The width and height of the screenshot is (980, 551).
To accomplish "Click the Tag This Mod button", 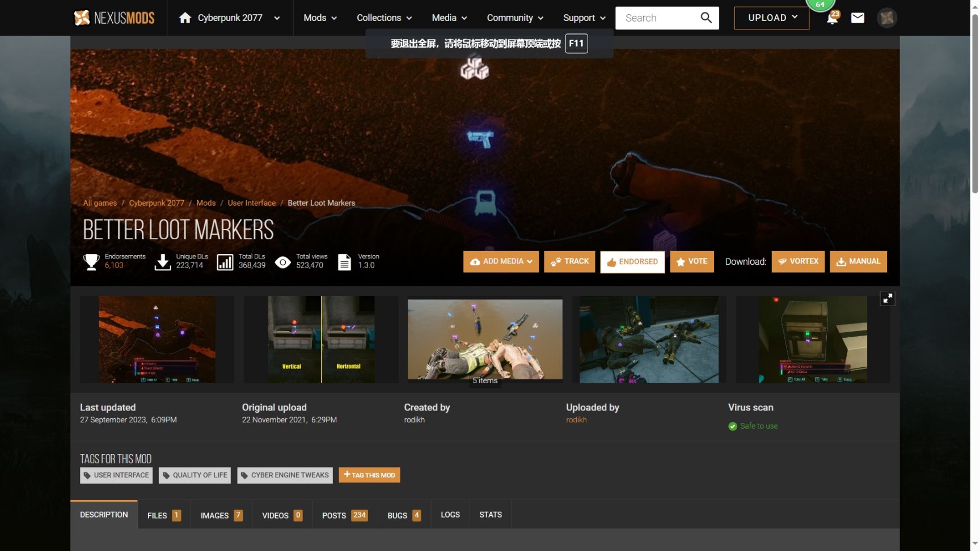I will coord(369,475).
